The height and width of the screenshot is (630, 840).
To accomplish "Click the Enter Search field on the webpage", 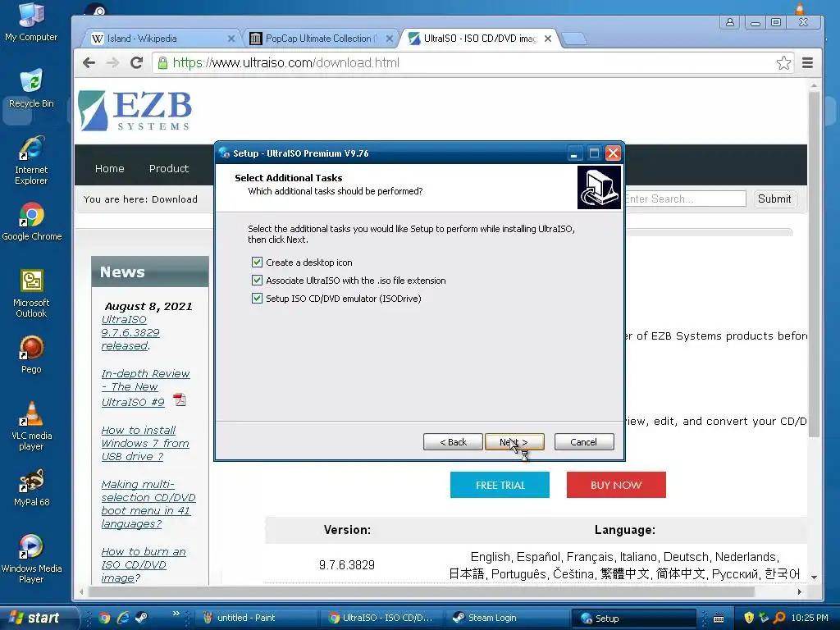I will (x=685, y=199).
